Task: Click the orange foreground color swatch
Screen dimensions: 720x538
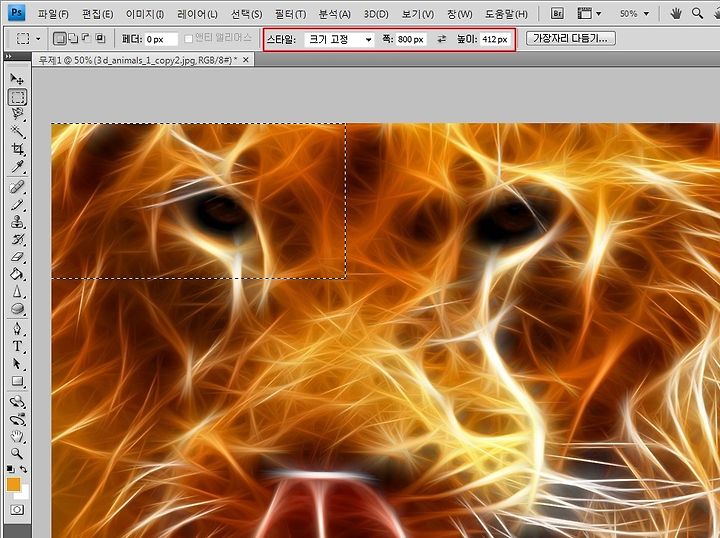Action: click(13, 484)
